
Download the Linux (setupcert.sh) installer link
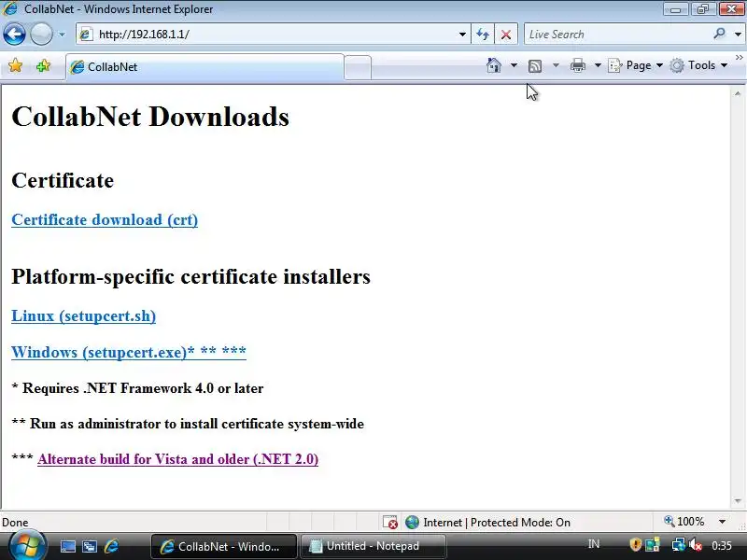(x=84, y=315)
